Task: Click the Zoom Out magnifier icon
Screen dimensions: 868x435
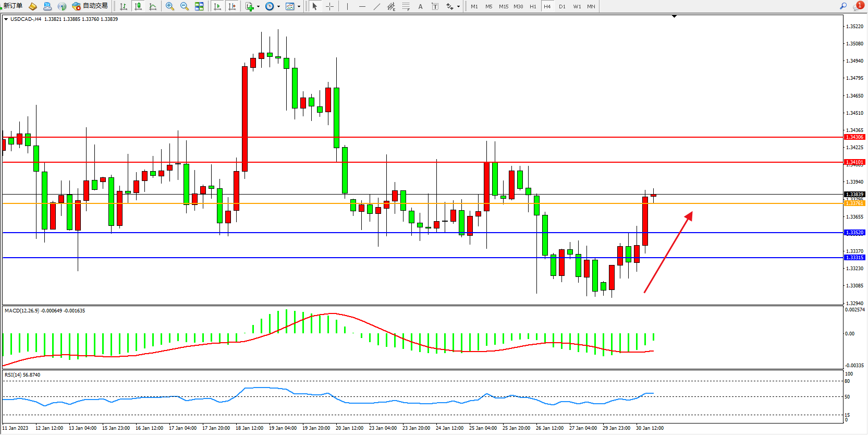Action: click(184, 6)
